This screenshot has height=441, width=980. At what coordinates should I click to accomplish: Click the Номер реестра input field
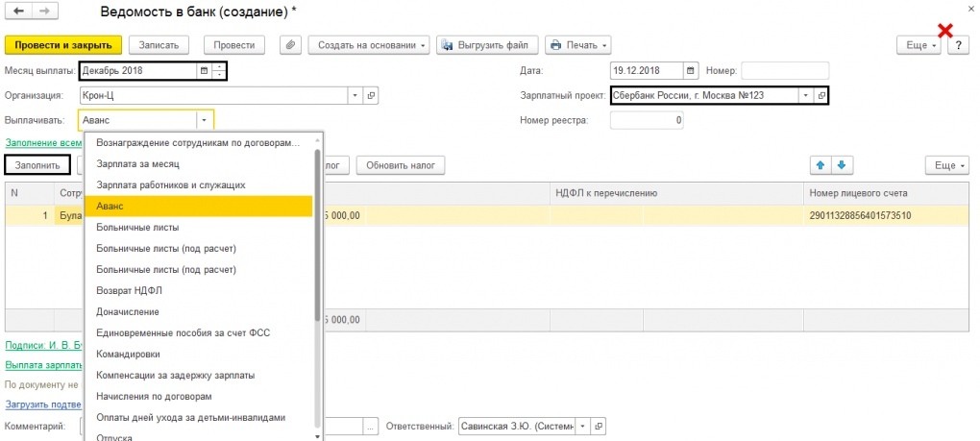(647, 120)
